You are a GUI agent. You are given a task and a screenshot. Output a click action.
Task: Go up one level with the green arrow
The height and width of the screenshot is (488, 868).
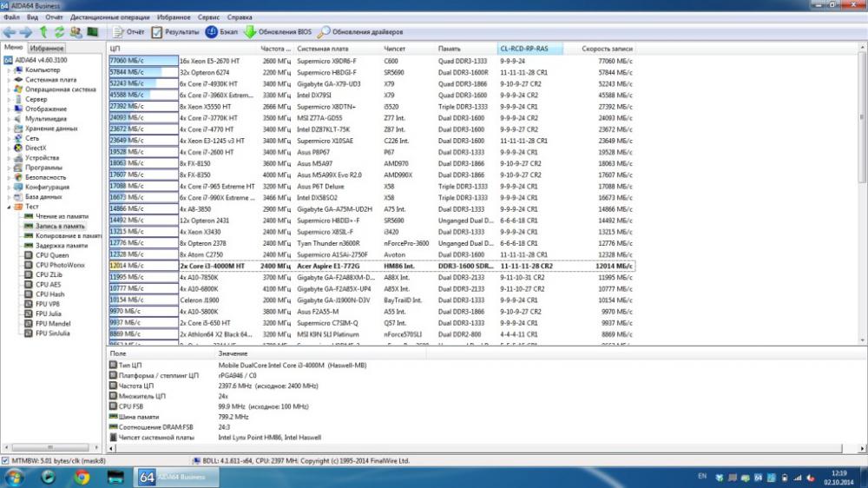point(43,32)
